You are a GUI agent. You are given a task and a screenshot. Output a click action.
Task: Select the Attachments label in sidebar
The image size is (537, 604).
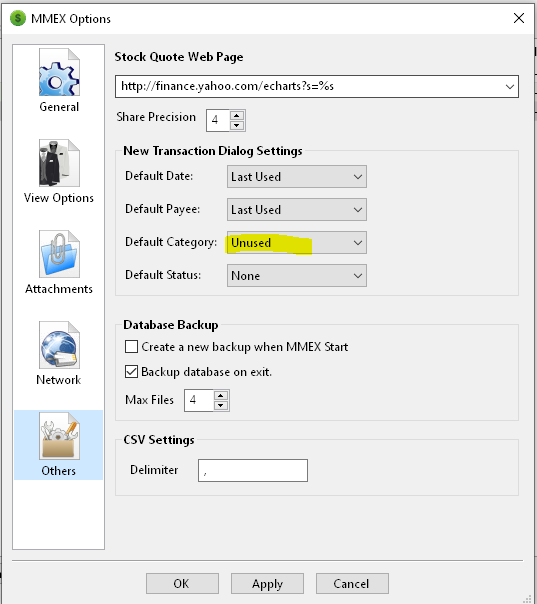point(59,289)
